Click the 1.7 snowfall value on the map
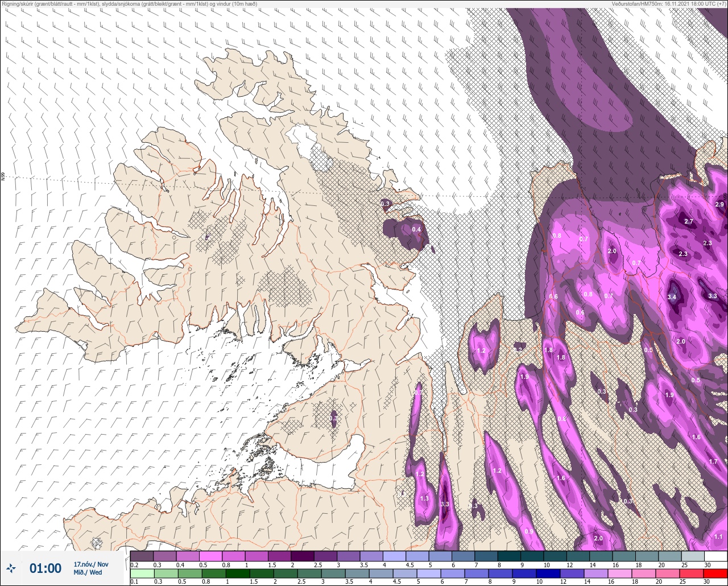Screen dimensions: 728x586 tap(714, 461)
